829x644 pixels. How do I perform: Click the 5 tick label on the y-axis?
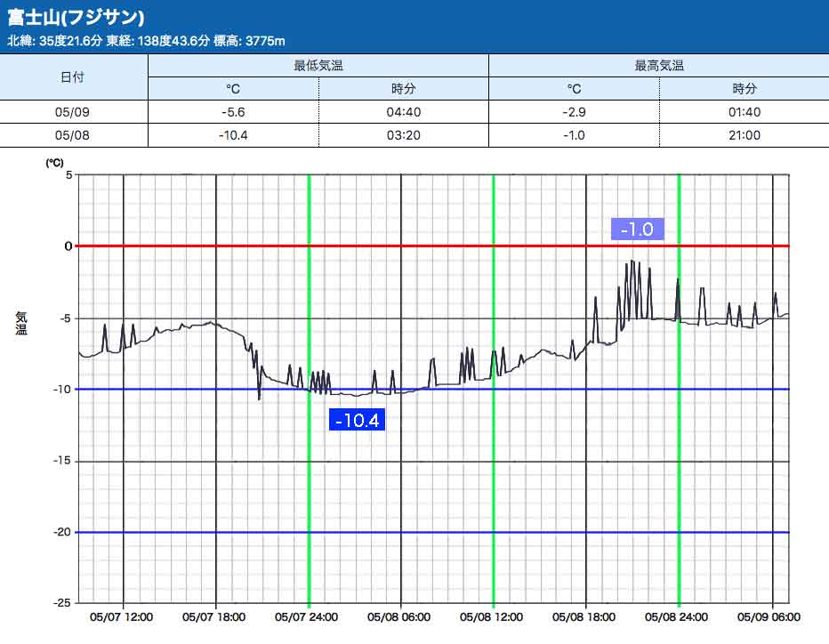click(68, 174)
